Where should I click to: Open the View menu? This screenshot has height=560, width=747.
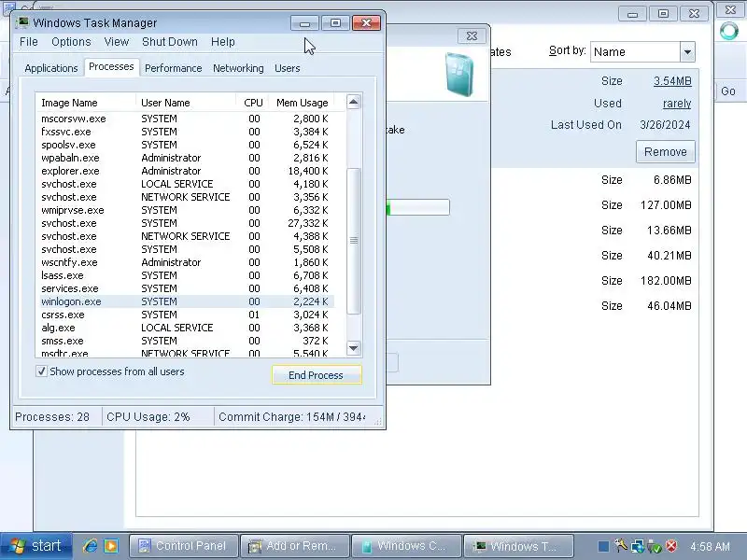(x=116, y=42)
